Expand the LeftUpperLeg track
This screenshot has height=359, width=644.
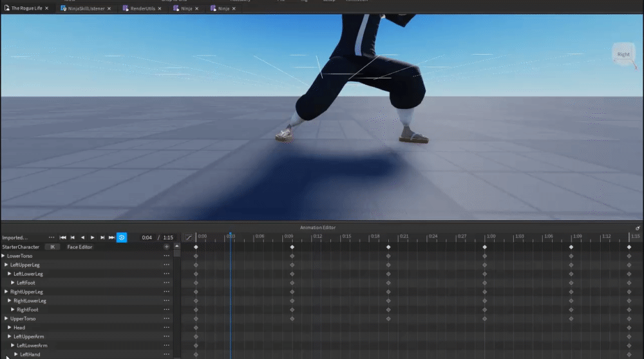[6, 265]
